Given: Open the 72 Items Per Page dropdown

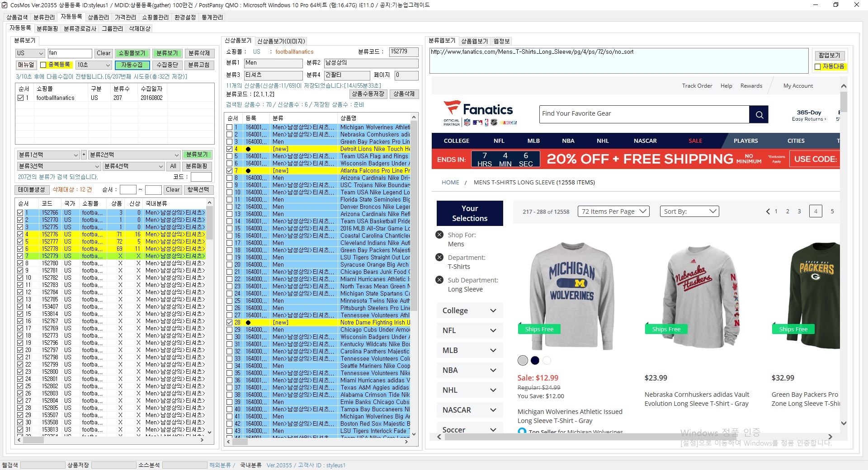Looking at the screenshot, I should click(x=613, y=211).
